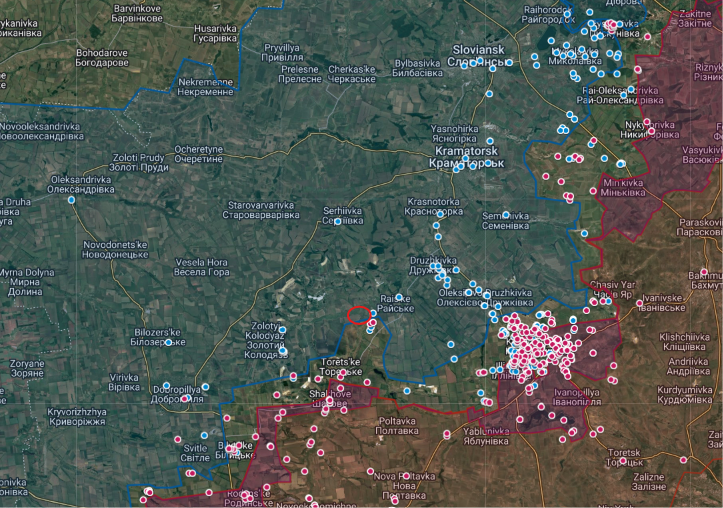The height and width of the screenshot is (508, 723).
Task: Select the Pryvillya label
Action: (x=282, y=53)
